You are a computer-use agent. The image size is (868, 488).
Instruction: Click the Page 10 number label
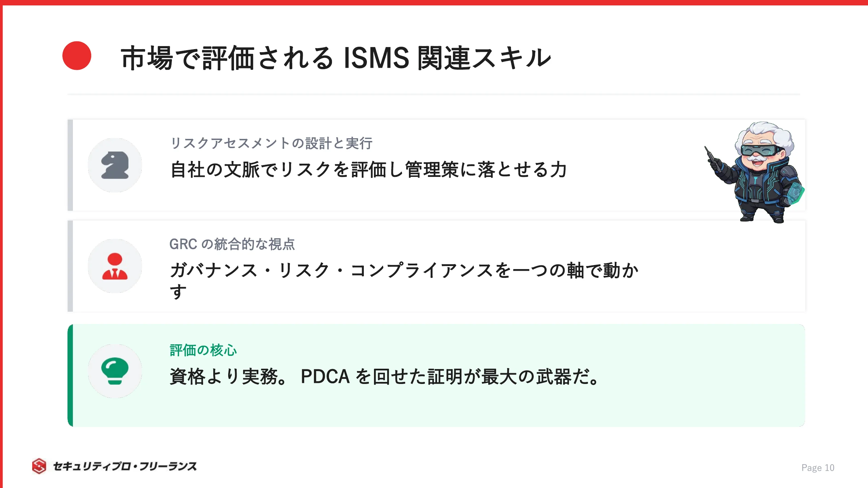818,468
